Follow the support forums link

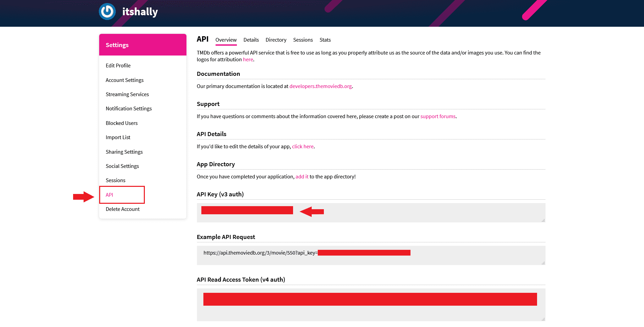438,116
